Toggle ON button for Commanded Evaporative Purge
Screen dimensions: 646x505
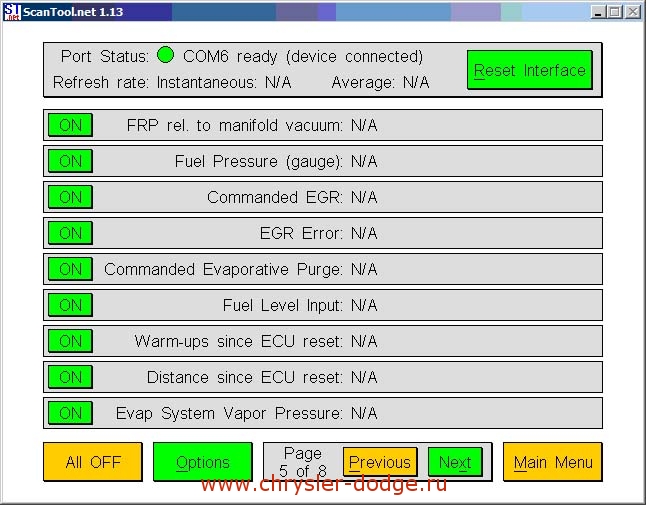click(70, 269)
